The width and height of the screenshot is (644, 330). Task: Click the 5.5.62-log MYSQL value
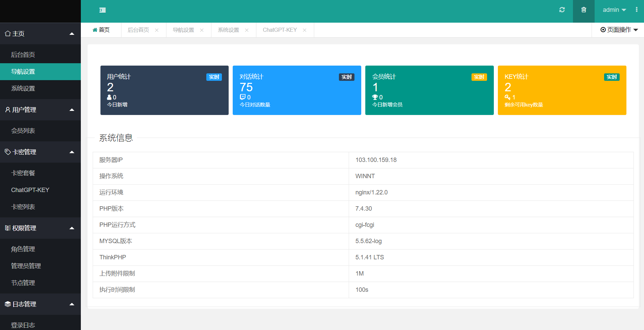(368, 241)
